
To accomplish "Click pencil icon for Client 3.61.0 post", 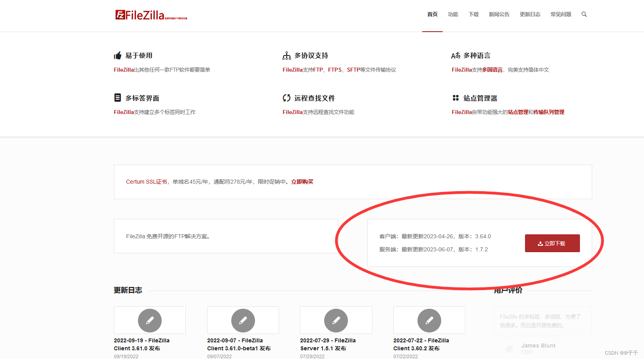I will (x=150, y=321).
